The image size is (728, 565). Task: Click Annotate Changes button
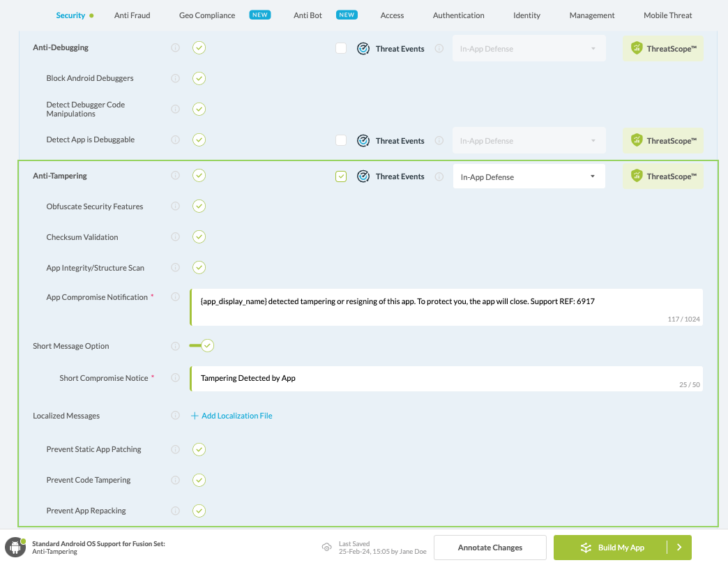tap(490, 548)
